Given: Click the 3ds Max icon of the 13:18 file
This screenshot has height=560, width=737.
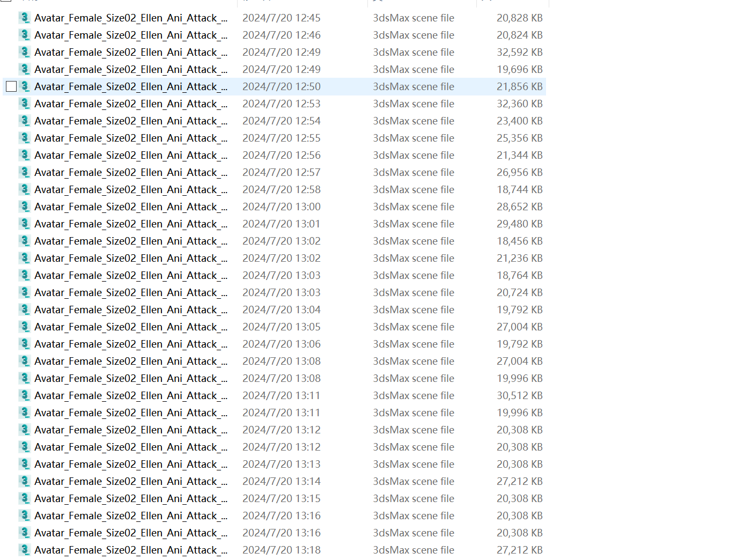Looking at the screenshot, I should click(x=25, y=550).
